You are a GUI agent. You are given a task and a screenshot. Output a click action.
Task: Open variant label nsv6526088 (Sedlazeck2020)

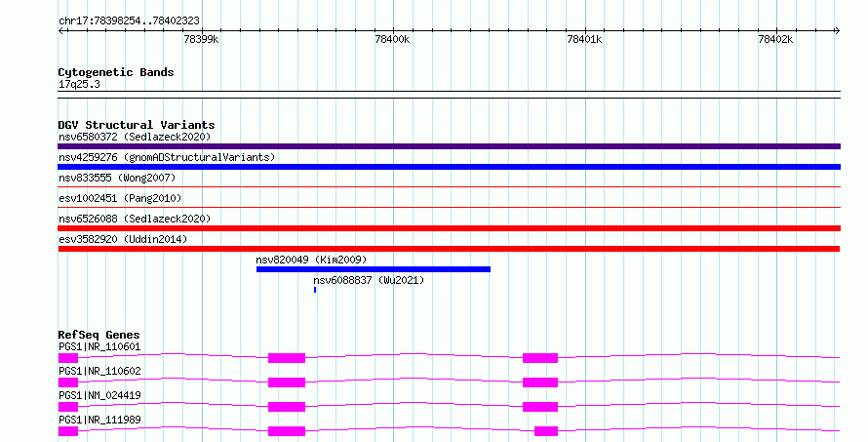coord(135,219)
